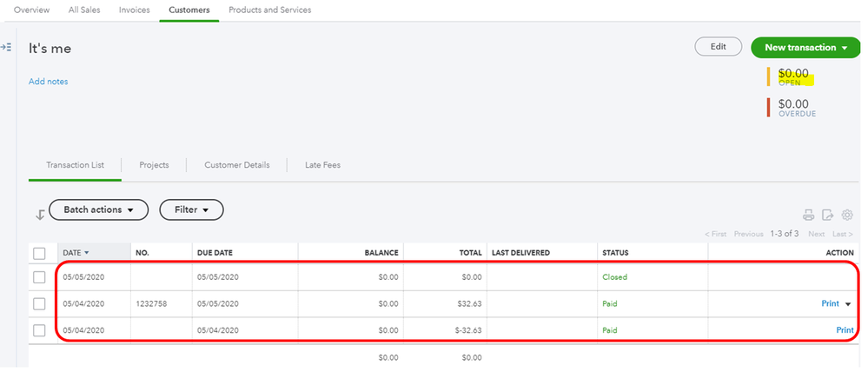Click invoice number 1232758

click(151, 303)
